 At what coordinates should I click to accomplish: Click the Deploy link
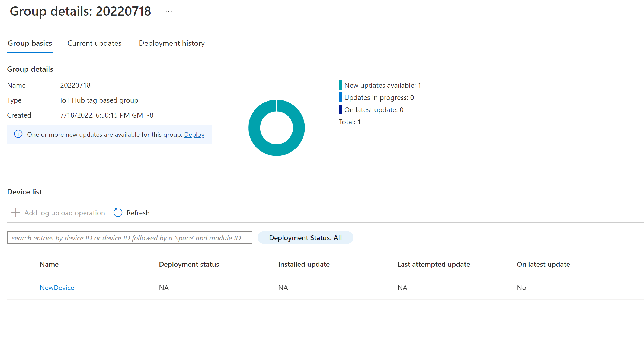(194, 135)
